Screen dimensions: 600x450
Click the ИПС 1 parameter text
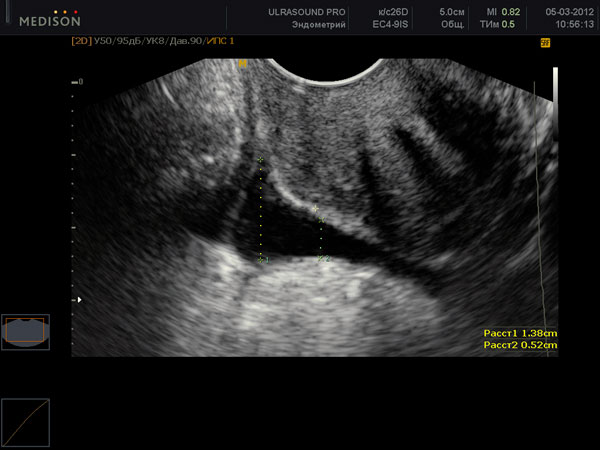[220, 41]
